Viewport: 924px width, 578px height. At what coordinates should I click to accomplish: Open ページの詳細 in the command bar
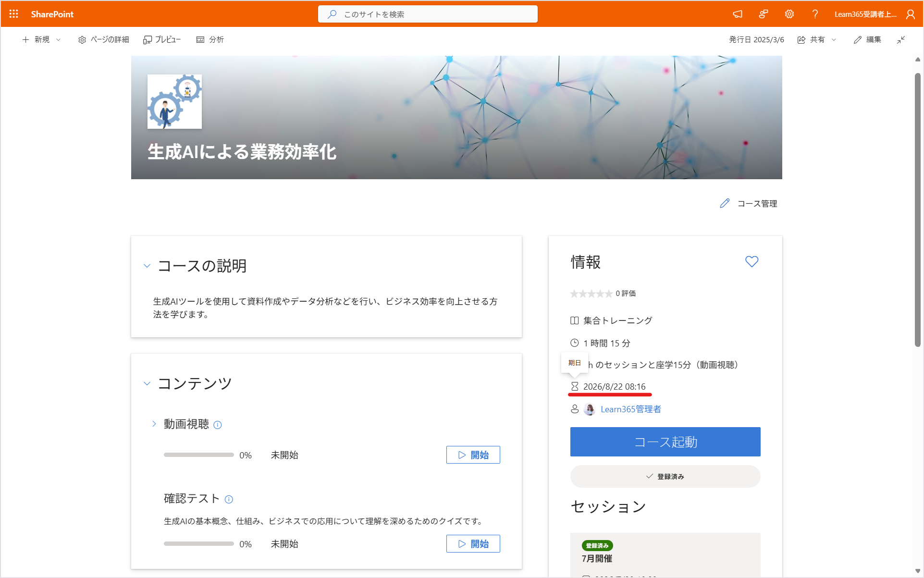(x=104, y=39)
